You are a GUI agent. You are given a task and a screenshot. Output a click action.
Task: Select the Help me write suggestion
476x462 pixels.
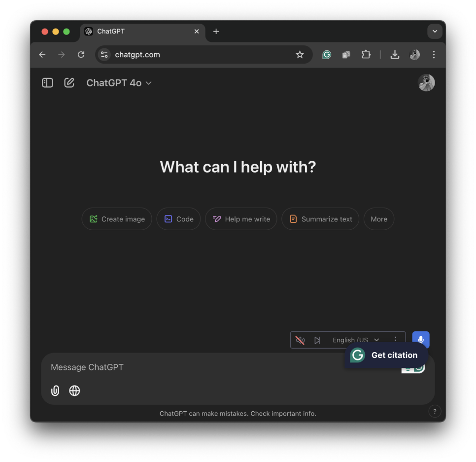[x=241, y=219]
